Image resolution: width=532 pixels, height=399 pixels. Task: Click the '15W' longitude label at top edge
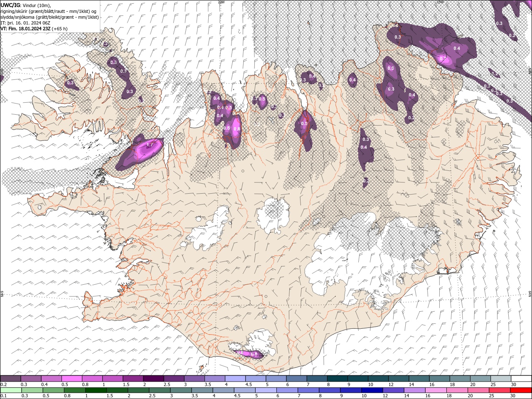tap(441, 2)
